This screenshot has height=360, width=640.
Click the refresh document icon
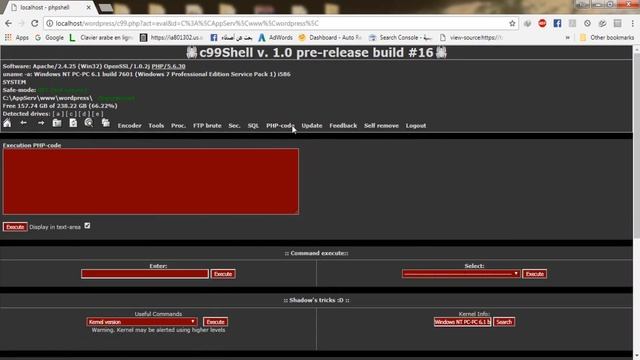(x=73, y=123)
